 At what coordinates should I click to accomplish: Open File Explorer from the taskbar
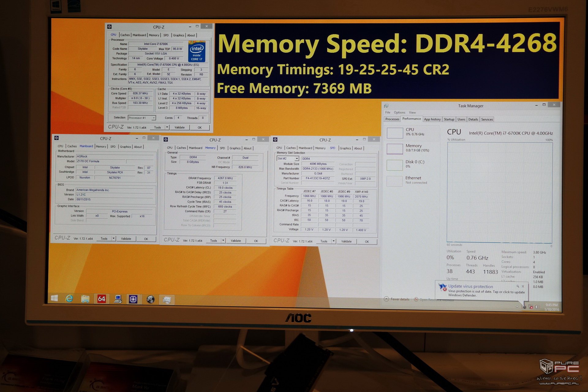point(85,299)
